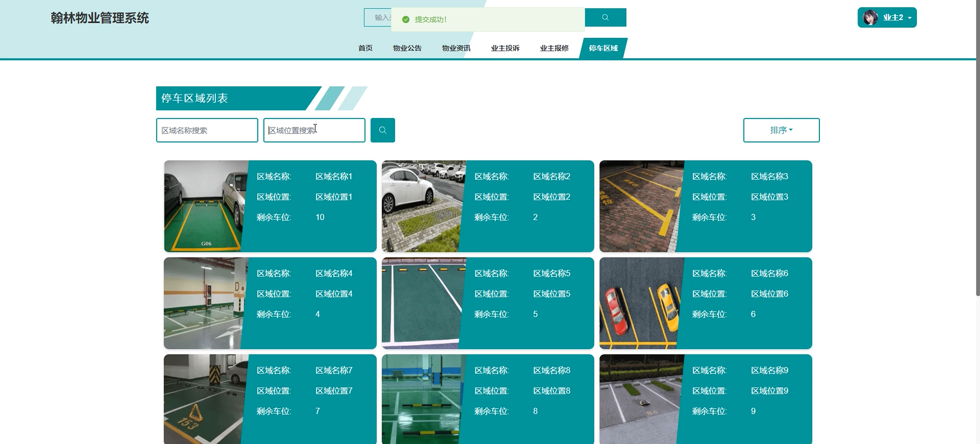This screenshot has height=444, width=980.
Task: Go to the 首页 tab
Action: pyautogui.click(x=365, y=48)
